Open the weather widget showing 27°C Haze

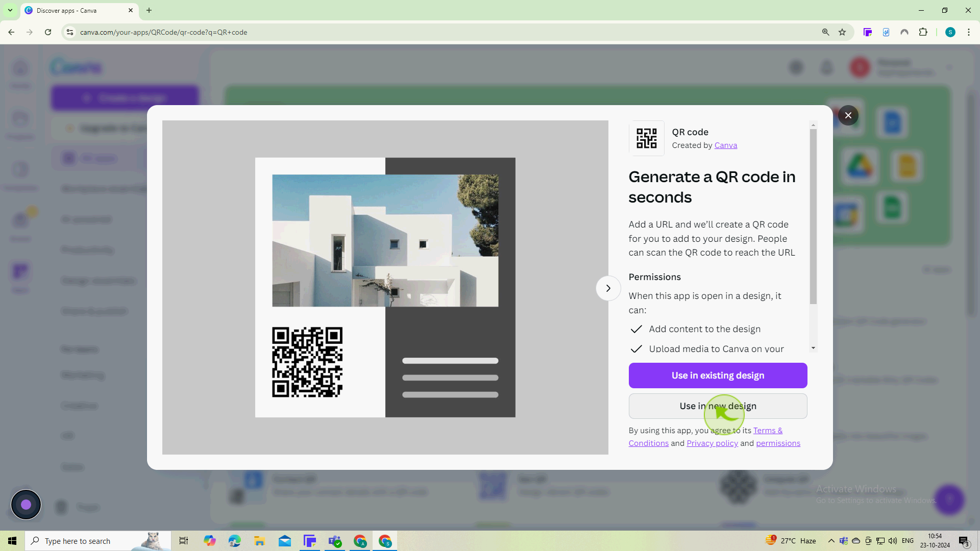791,541
